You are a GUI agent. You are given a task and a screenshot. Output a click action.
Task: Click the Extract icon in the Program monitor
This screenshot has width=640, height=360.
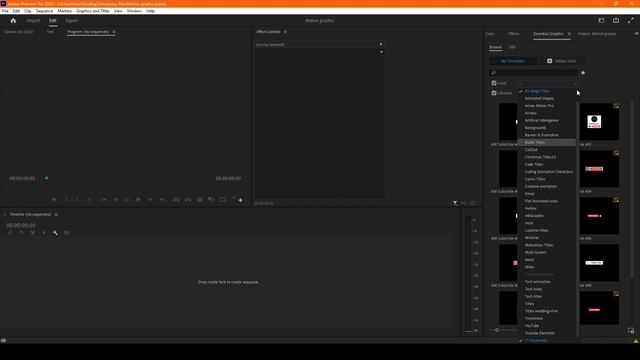pos(188,200)
